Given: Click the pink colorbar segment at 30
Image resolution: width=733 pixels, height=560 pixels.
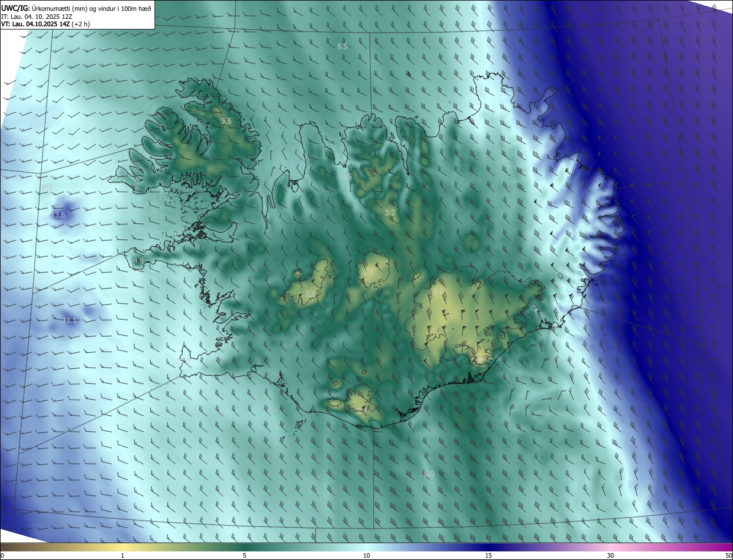Looking at the screenshot, I should [x=610, y=547].
